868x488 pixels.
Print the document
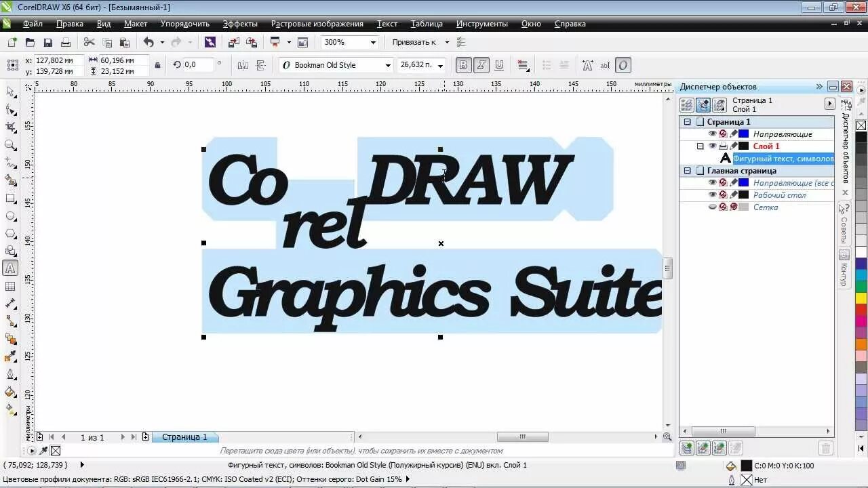coord(66,42)
